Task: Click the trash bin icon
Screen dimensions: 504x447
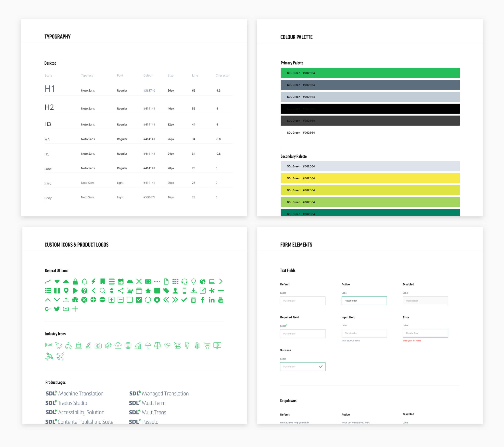Action: click(x=194, y=300)
